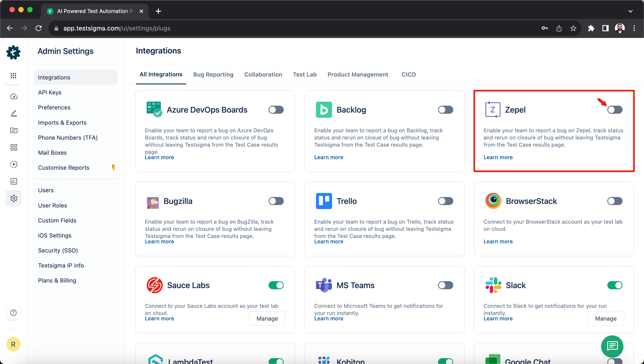Click Manage button on Slack card
This screenshot has width=644, height=364.
[606, 318]
